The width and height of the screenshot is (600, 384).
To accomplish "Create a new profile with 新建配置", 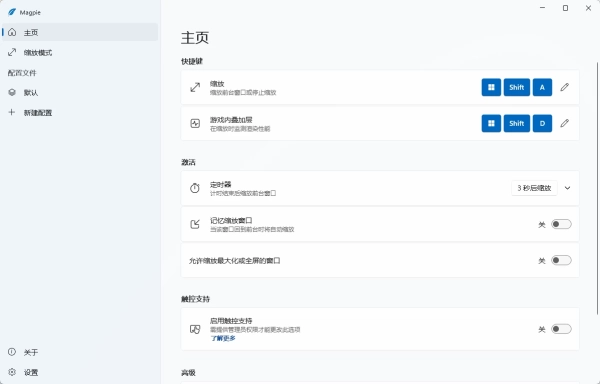I will pyautogui.click(x=80, y=112).
